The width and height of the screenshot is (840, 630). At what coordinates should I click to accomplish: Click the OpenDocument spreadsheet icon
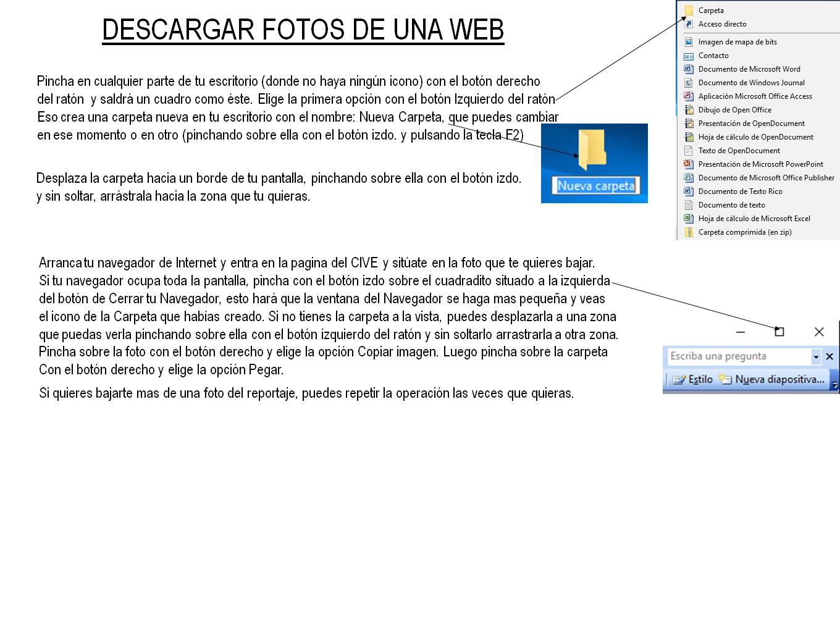tap(689, 137)
